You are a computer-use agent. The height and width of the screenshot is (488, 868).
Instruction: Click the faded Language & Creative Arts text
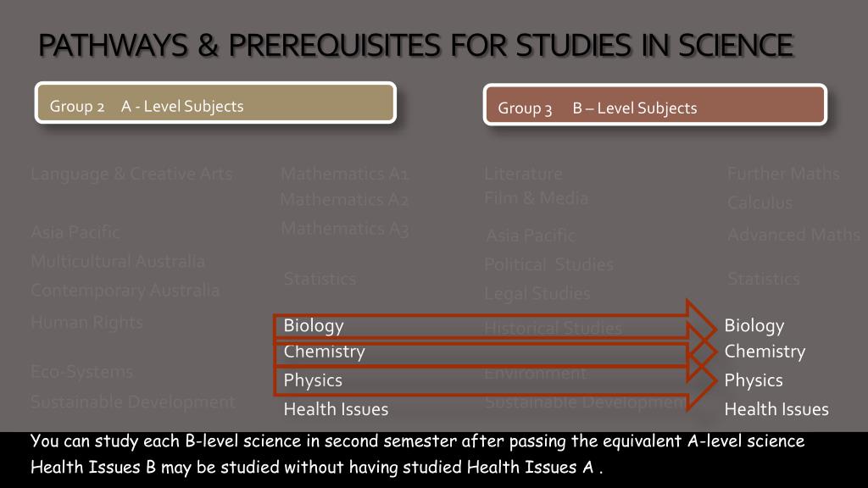pyautogui.click(x=131, y=174)
